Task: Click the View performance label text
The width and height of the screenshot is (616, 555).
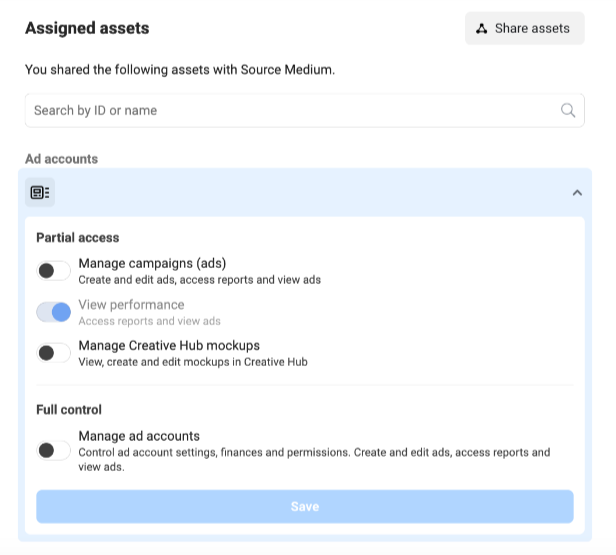Action: 131,305
